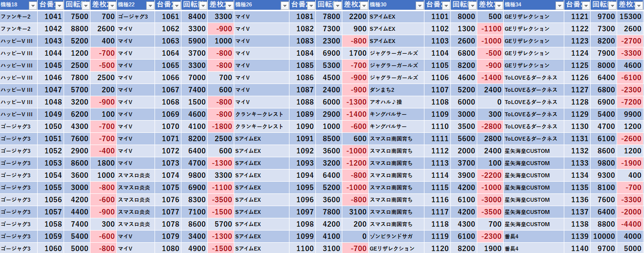Viewport: 644px width, 253px height.
Task: Open the 機種18 column filter dropdown
Action: click(x=33, y=5)
